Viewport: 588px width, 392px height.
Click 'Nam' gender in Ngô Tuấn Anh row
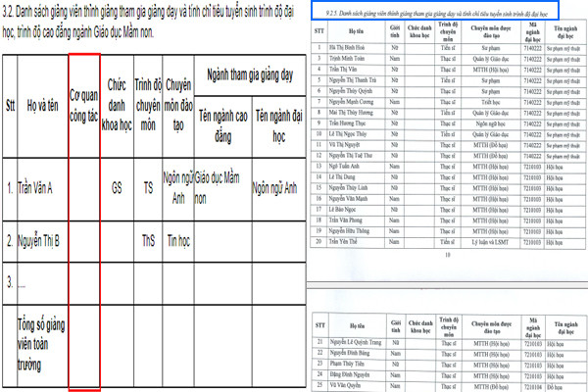click(x=395, y=167)
